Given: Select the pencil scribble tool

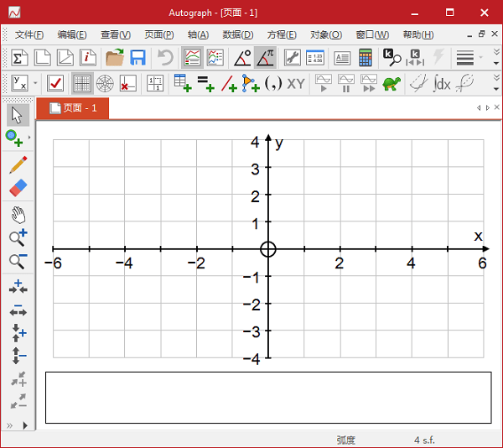Looking at the screenshot, I should 18,164.
